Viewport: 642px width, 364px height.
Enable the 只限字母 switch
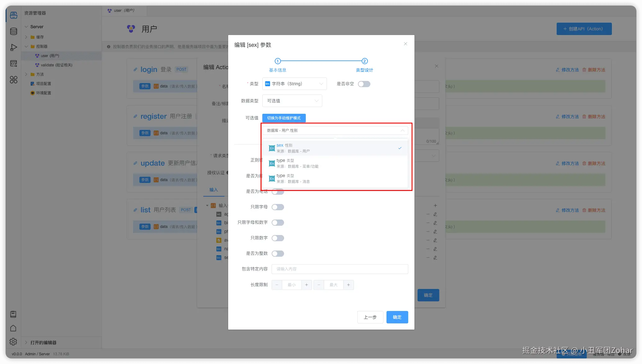278,207
